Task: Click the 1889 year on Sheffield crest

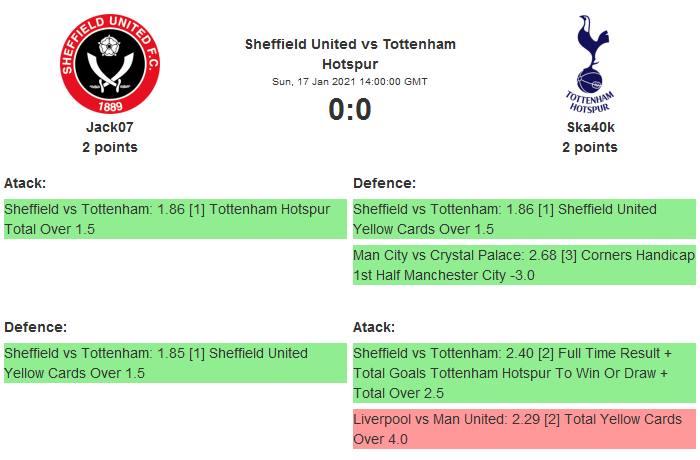Action: (110, 103)
